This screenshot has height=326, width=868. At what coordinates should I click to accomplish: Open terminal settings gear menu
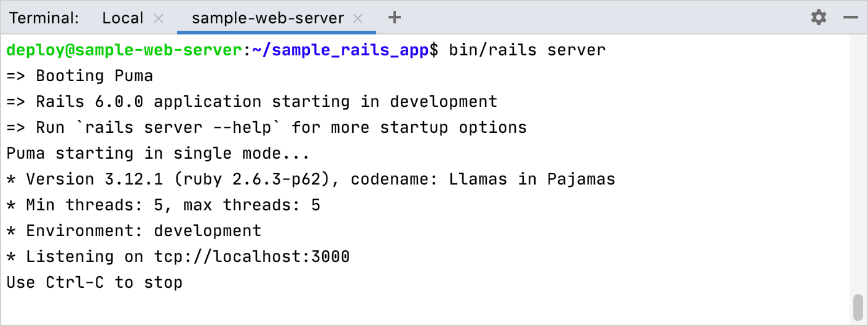819,18
